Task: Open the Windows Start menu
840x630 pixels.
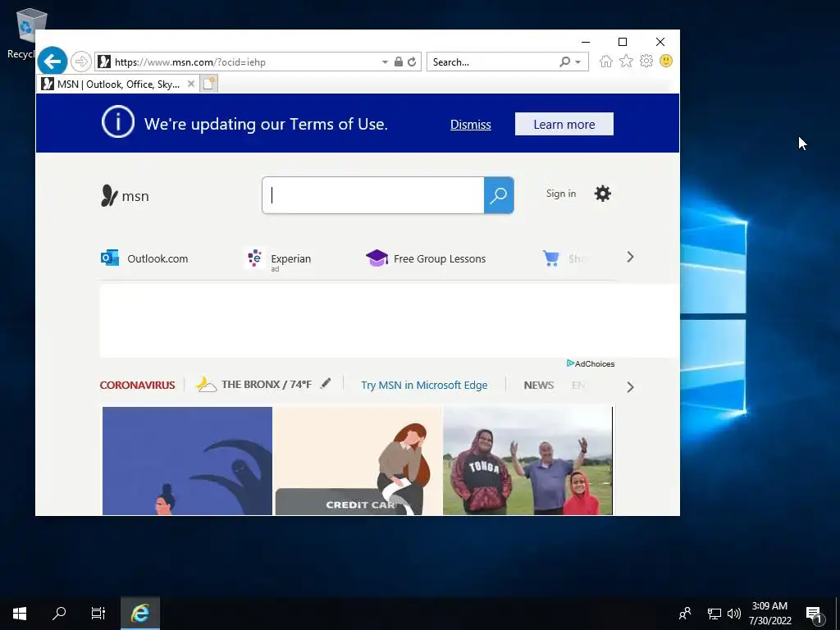Action: pyautogui.click(x=20, y=614)
